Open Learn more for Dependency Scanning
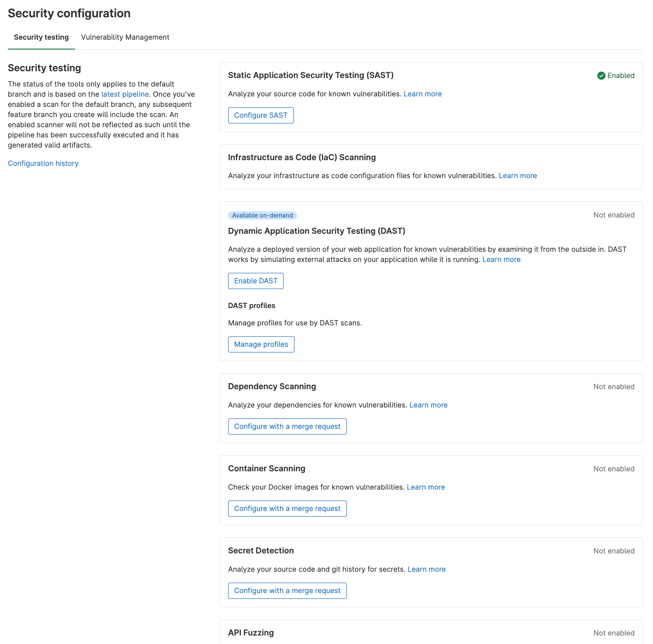653x644 pixels. [x=428, y=405]
